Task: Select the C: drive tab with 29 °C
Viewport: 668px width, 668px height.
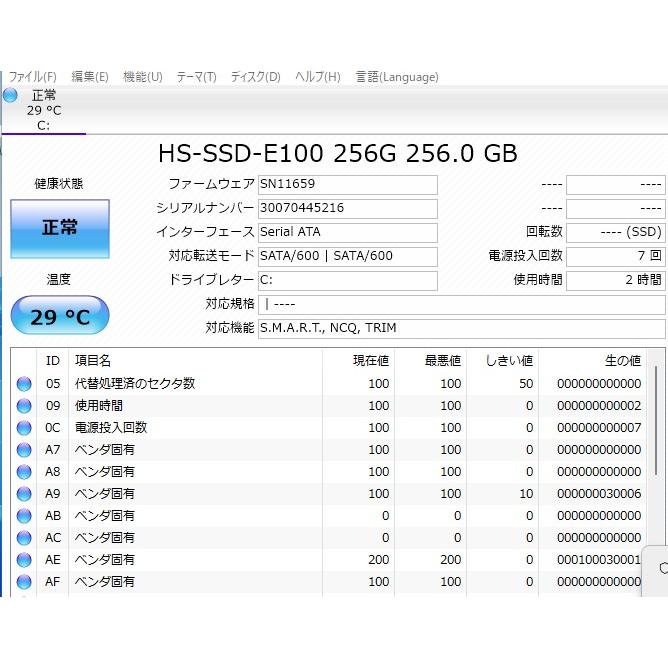Action: [43, 110]
